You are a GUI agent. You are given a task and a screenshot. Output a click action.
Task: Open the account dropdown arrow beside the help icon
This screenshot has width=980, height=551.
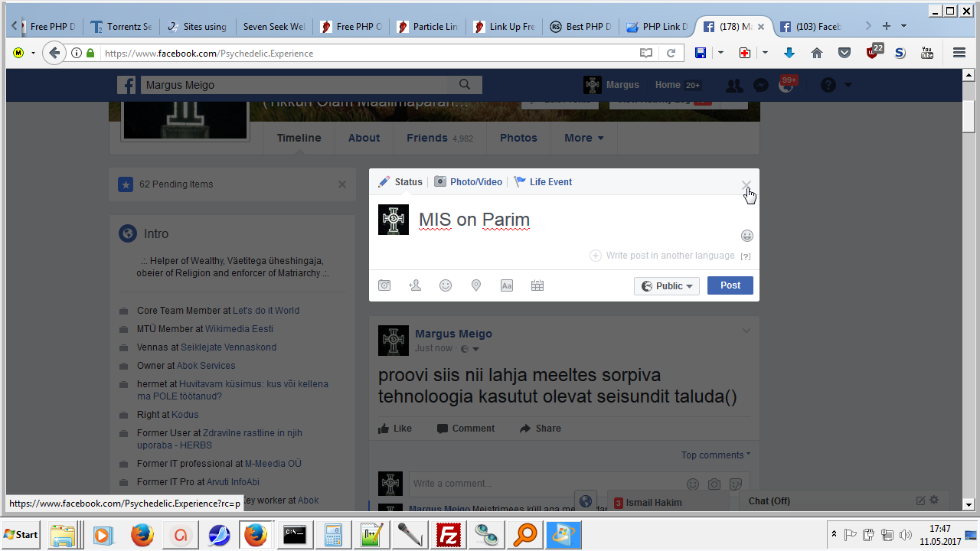click(x=848, y=86)
